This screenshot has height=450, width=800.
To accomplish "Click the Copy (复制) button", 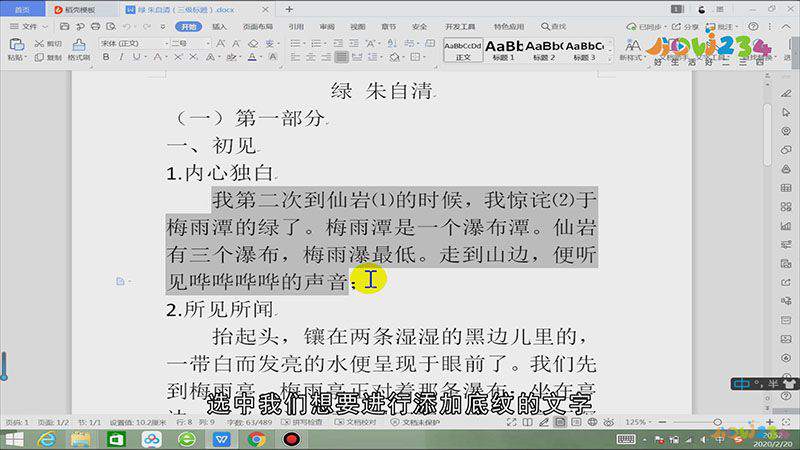I will (48, 58).
